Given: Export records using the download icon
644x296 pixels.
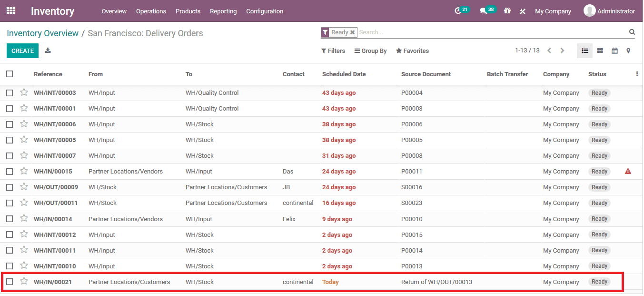Looking at the screenshot, I should click(47, 51).
